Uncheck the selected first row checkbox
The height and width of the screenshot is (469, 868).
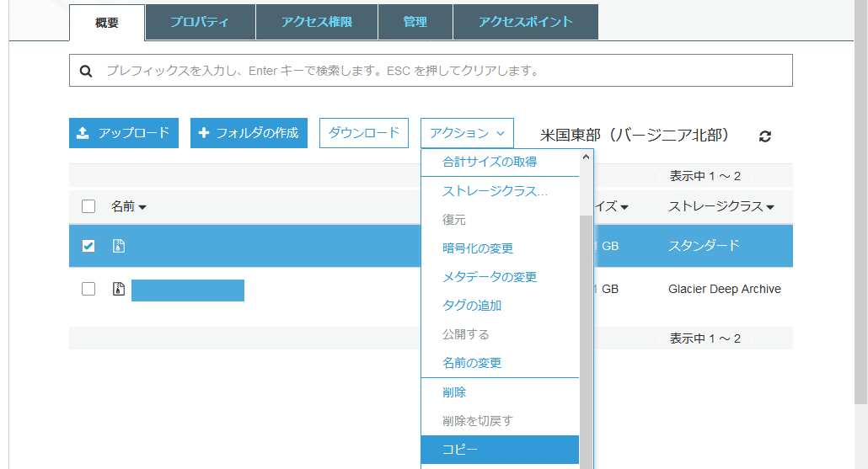click(88, 246)
